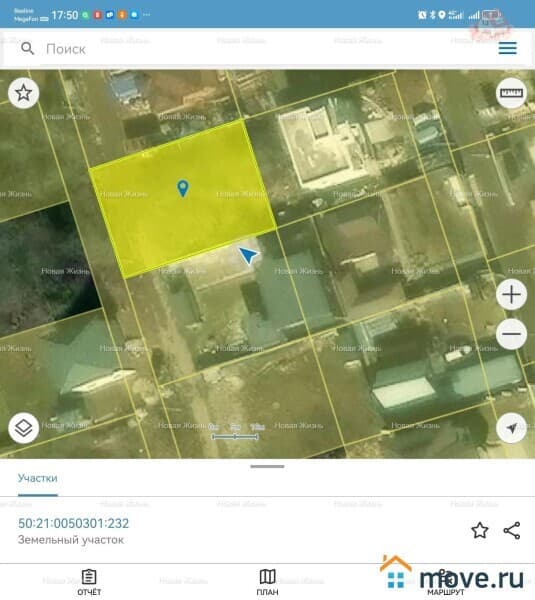Center map on my location arrow
Viewport: 535px width, 600px height.
click(511, 428)
